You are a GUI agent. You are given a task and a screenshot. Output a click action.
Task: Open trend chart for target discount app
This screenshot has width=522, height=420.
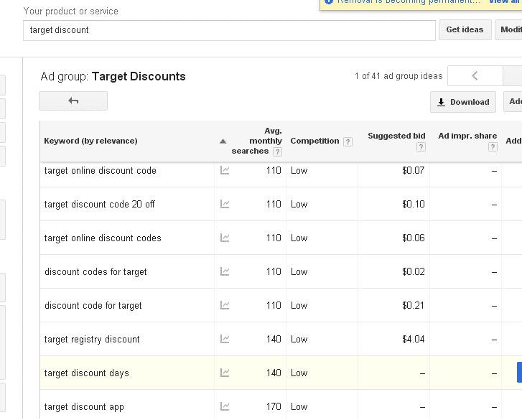click(x=225, y=406)
